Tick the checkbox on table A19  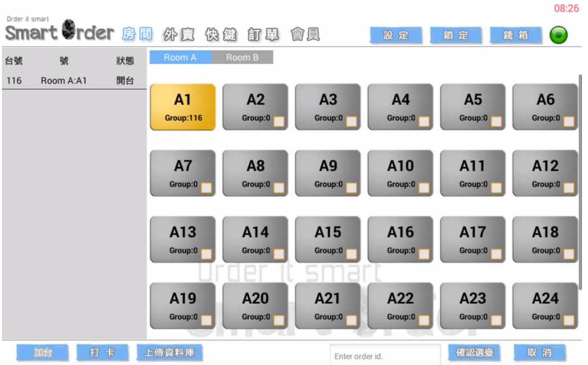coord(206,320)
